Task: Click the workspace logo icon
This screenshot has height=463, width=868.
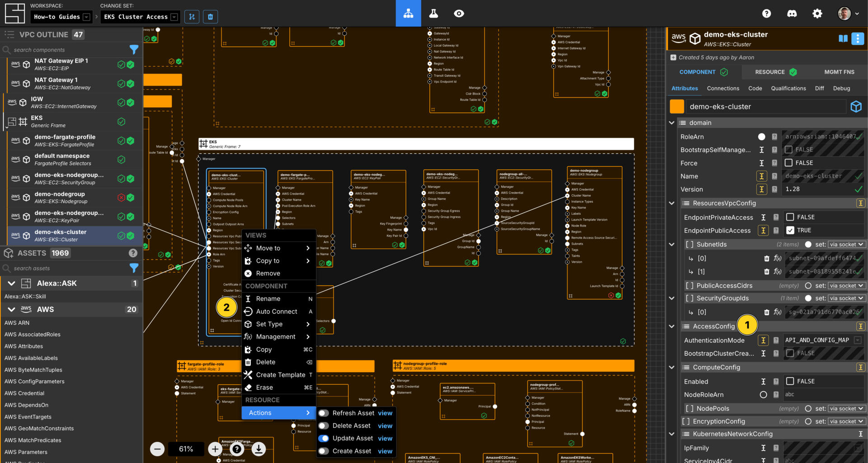Action: pyautogui.click(x=14, y=14)
